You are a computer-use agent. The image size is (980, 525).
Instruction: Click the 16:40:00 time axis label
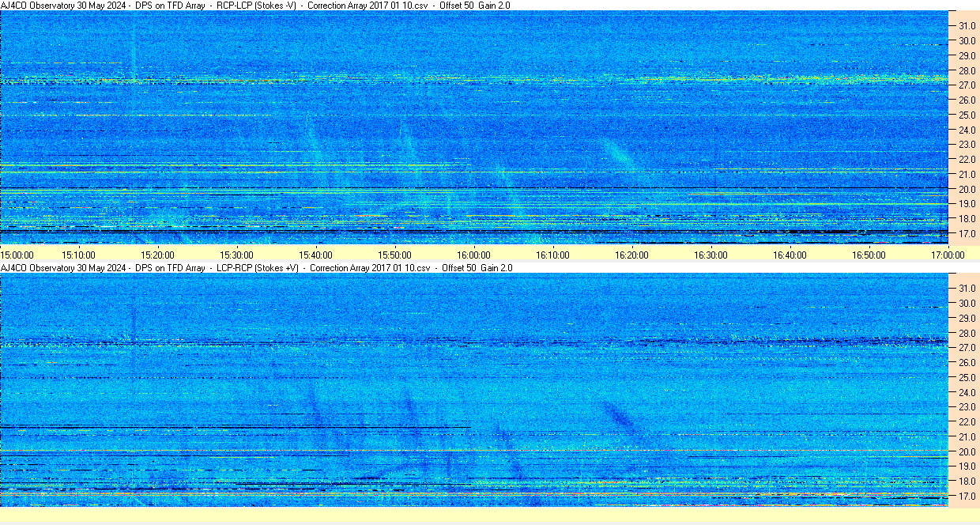pyautogui.click(x=790, y=255)
